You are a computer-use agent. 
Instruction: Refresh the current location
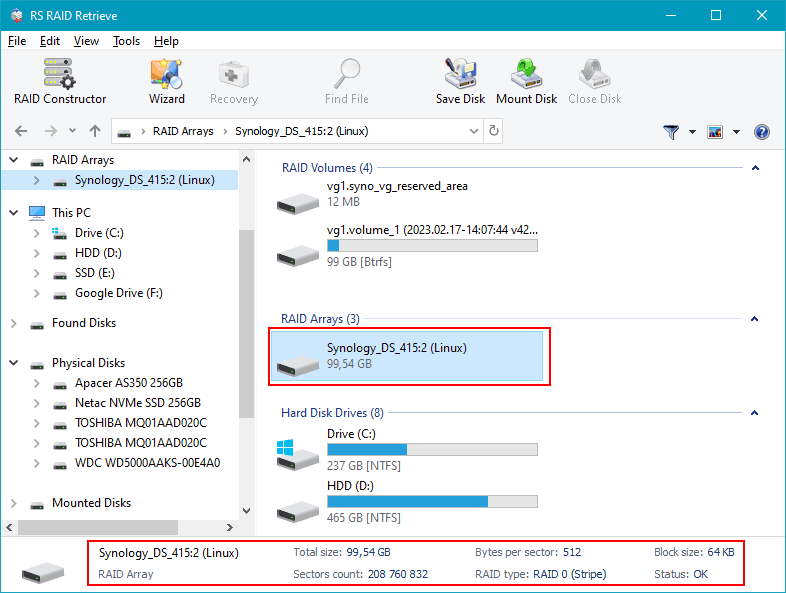[494, 131]
